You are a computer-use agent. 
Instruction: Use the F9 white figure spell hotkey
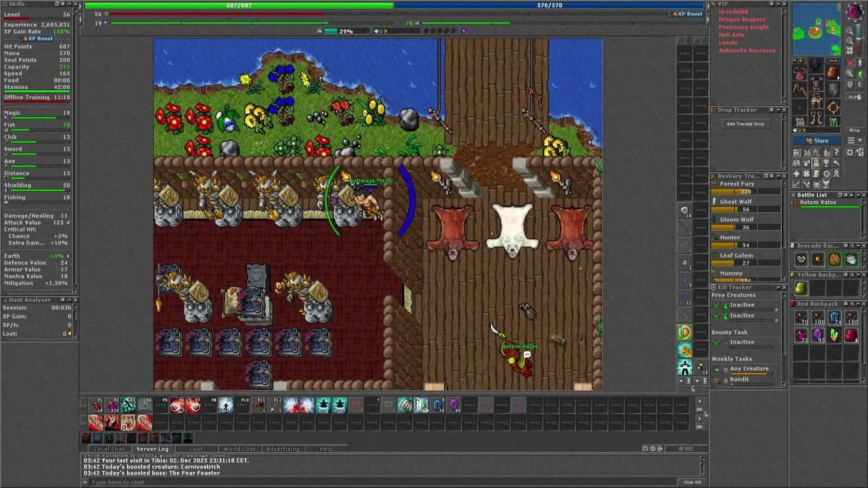click(x=225, y=405)
